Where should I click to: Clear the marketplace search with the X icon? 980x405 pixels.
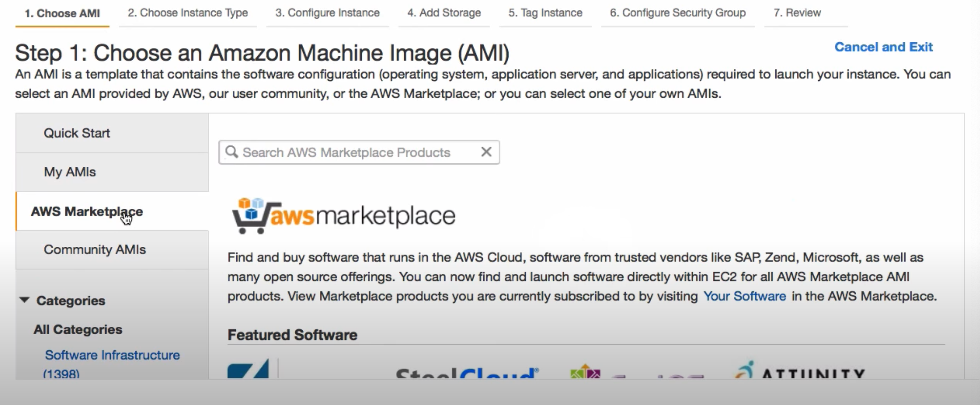click(x=486, y=151)
